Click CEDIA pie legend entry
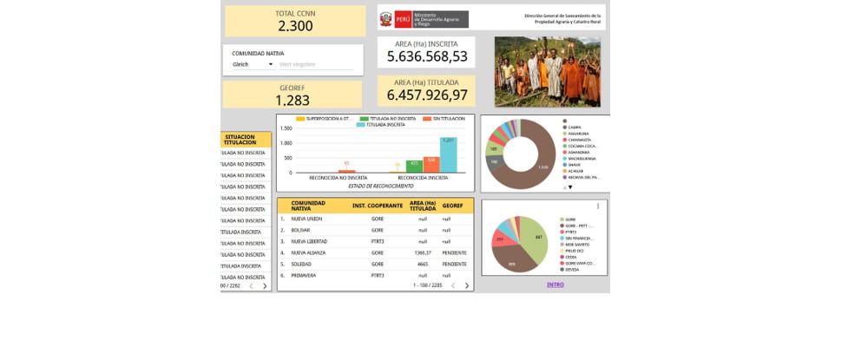Screen dimensions: 868x347 [569, 257]
